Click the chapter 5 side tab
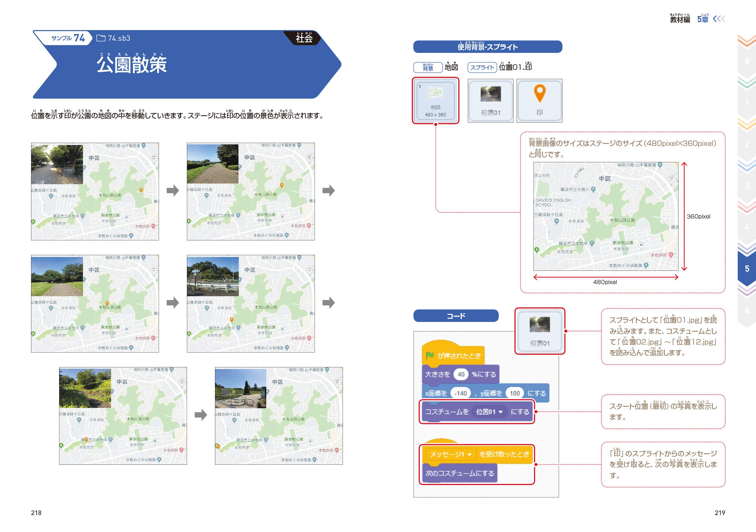Screen dimensions: 756x532 click(747, 269)
